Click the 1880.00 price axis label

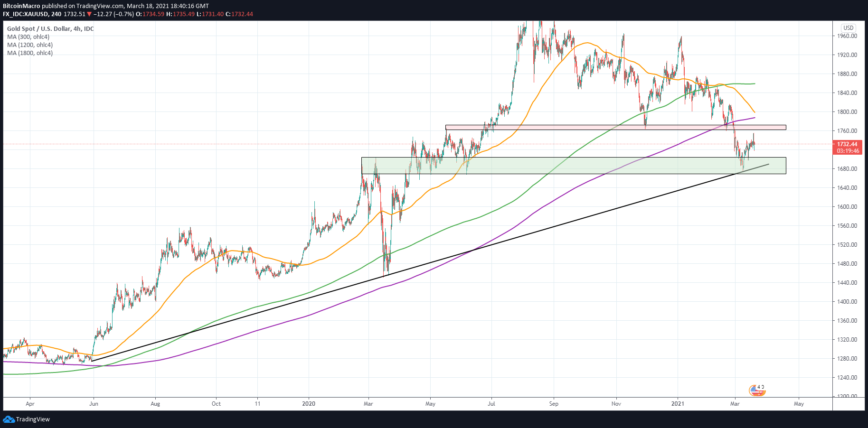(847, 74)
